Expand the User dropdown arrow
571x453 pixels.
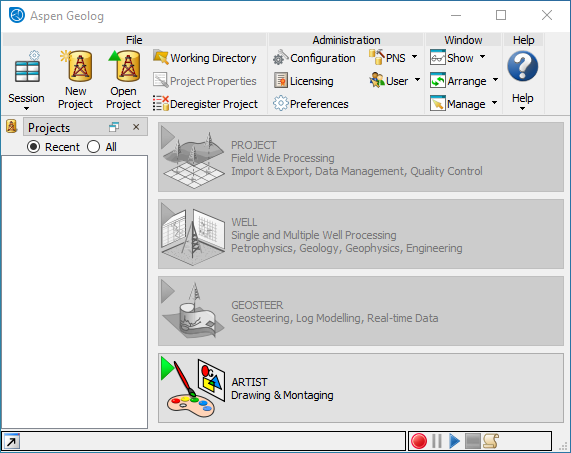coord(417,79)
